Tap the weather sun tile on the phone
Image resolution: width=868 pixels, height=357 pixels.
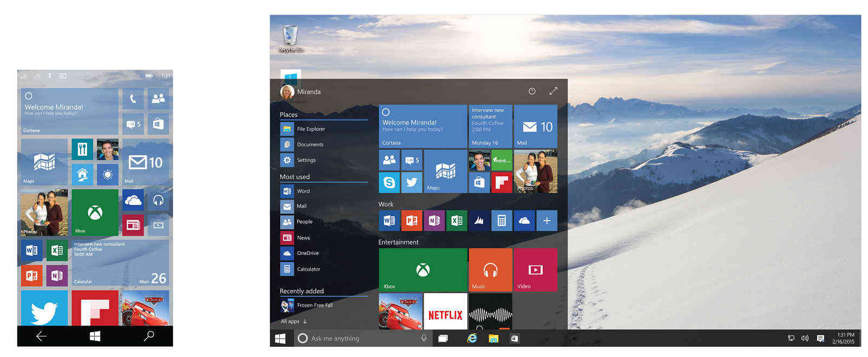(x=107, y=174)
